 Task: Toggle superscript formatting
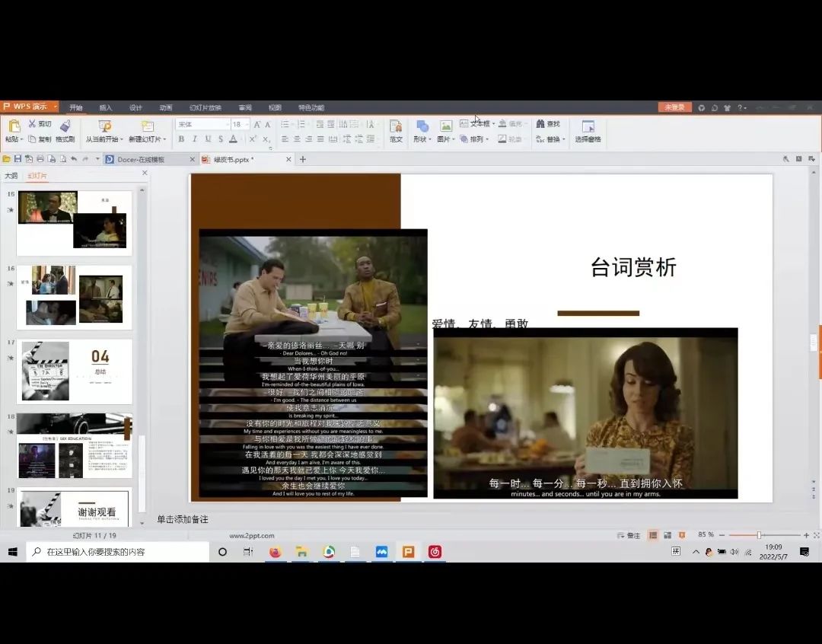tap(253, 139)
